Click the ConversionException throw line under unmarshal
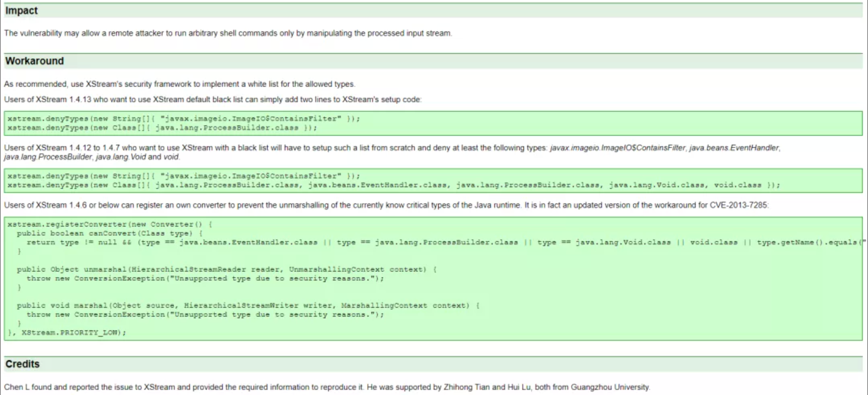Screen dimensions: 868x395 tap(205, 278)
